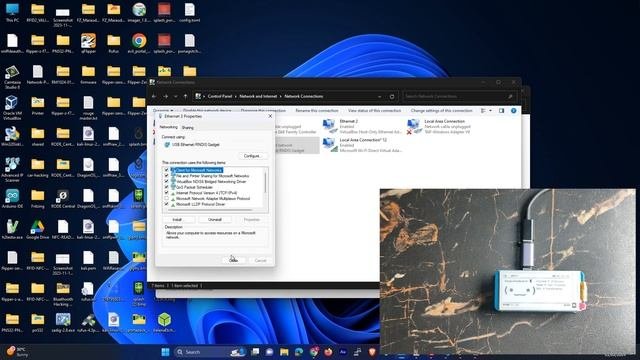Open the qFlipper desktop shortcut

(x=88, y=44)
